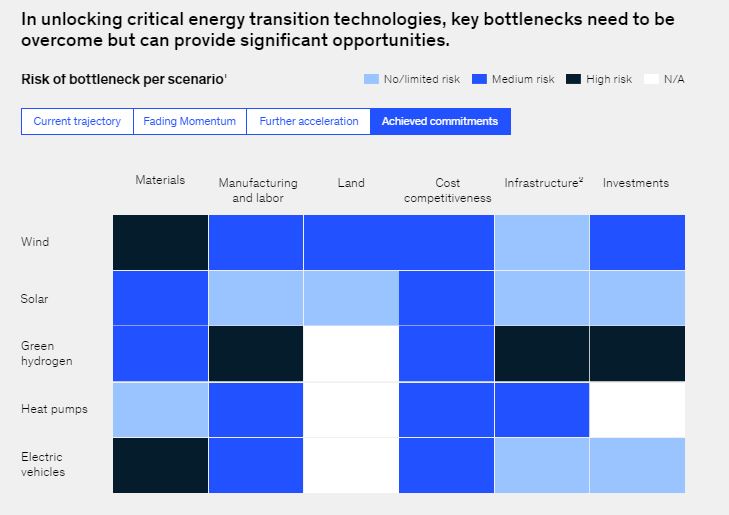Click the Green hydrogen Manufacturing and labor cell

256,353
